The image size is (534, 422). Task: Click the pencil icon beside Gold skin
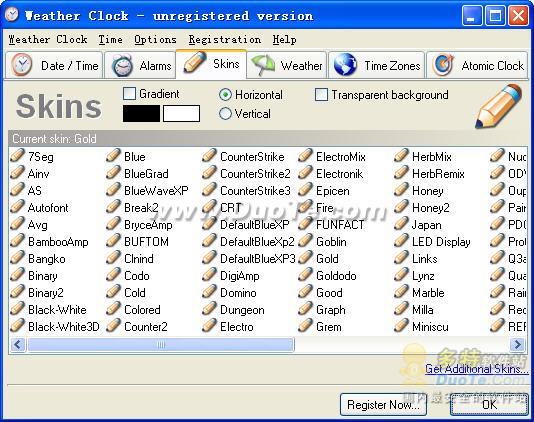[x=305, y=258]
